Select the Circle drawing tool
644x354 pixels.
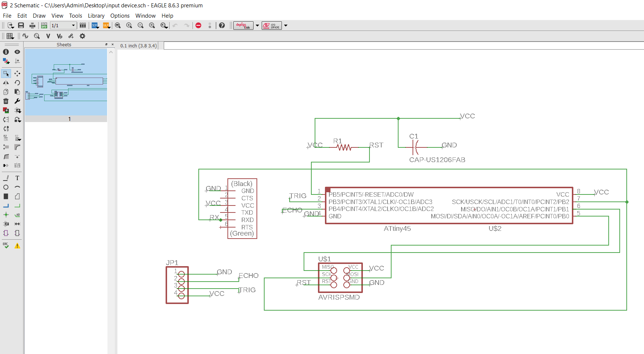point(6,187)
